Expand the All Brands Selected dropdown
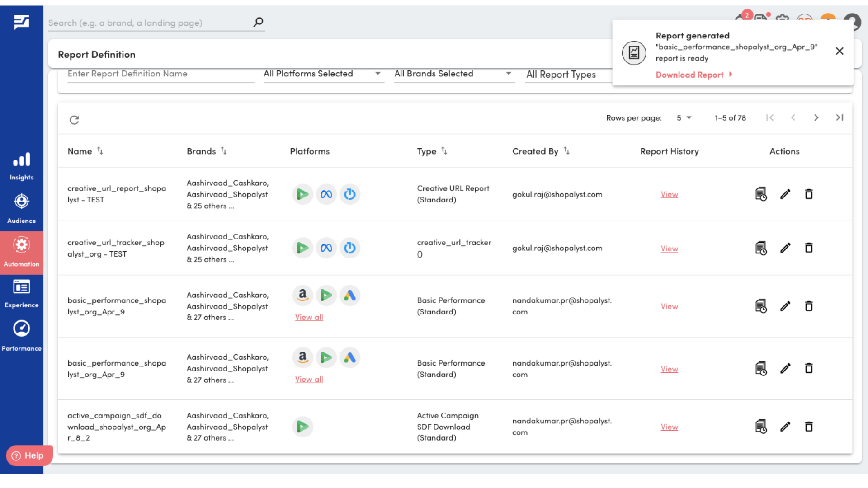868x488 pixels. pyautogui.click(x=454, y=74)
